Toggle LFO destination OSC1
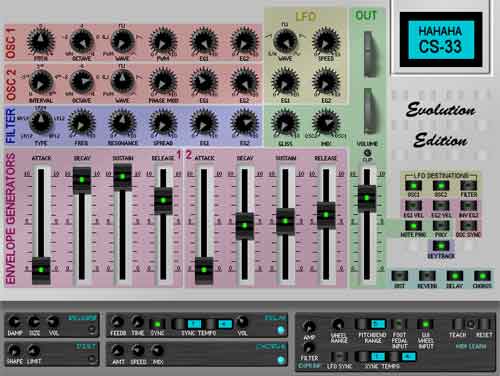The image size is (500, 376). 413,186
